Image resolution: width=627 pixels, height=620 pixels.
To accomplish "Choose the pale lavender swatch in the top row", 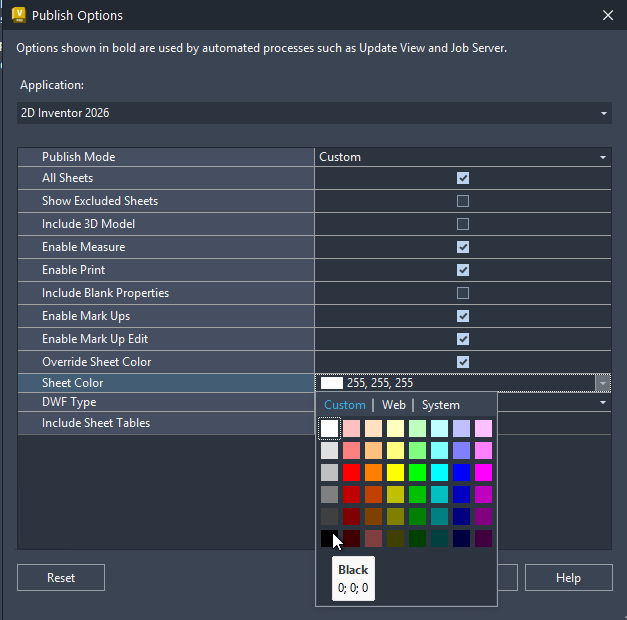I will [461, 428].
